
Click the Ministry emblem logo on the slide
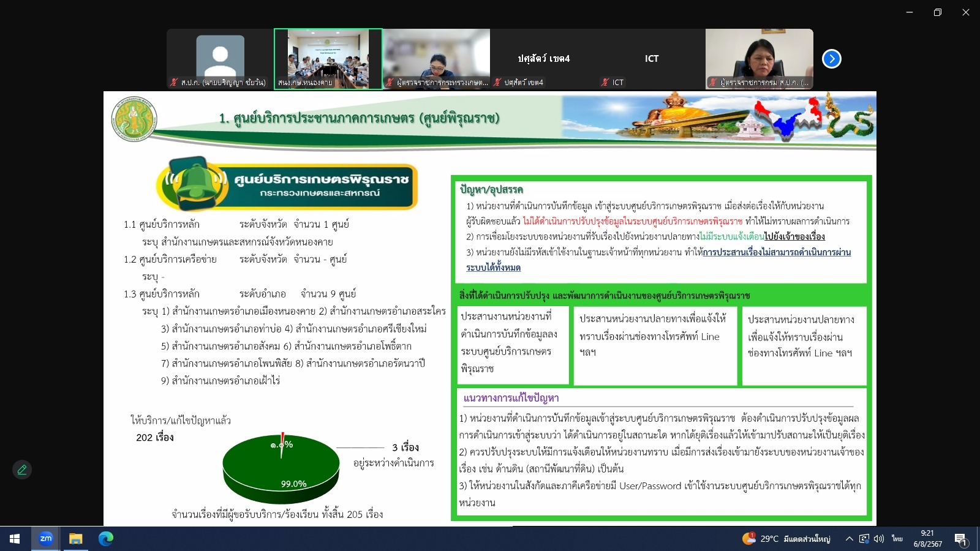point(134,119)
